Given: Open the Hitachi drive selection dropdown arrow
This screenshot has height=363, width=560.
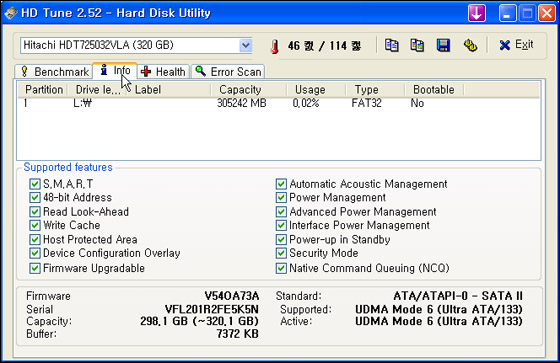Looking at the screenshot, I should point(245,45).
